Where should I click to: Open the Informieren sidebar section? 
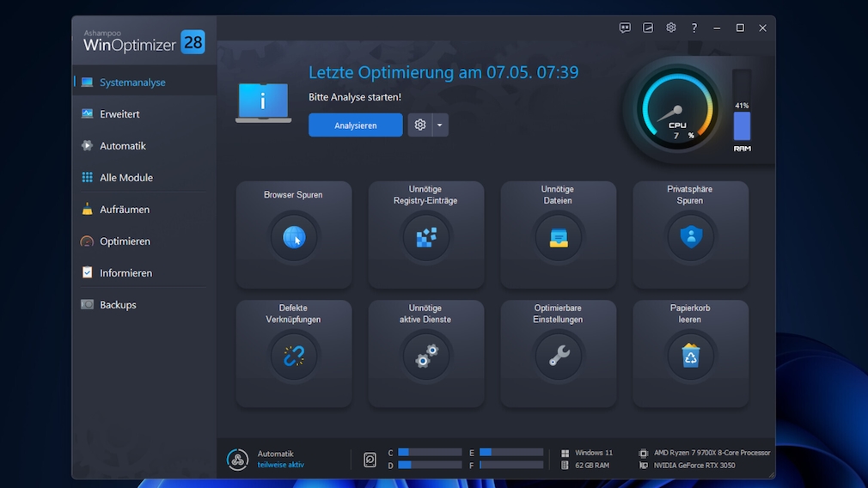tap(144, 272)
